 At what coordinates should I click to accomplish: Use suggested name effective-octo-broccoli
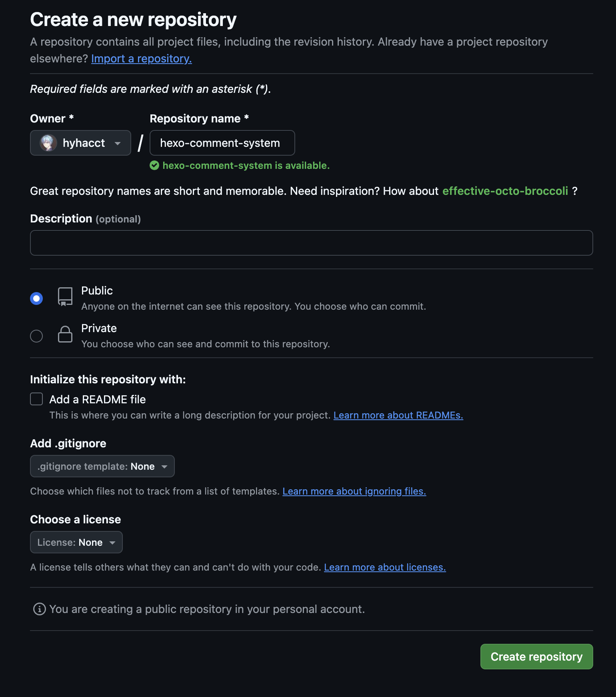[x=505, y=191]
